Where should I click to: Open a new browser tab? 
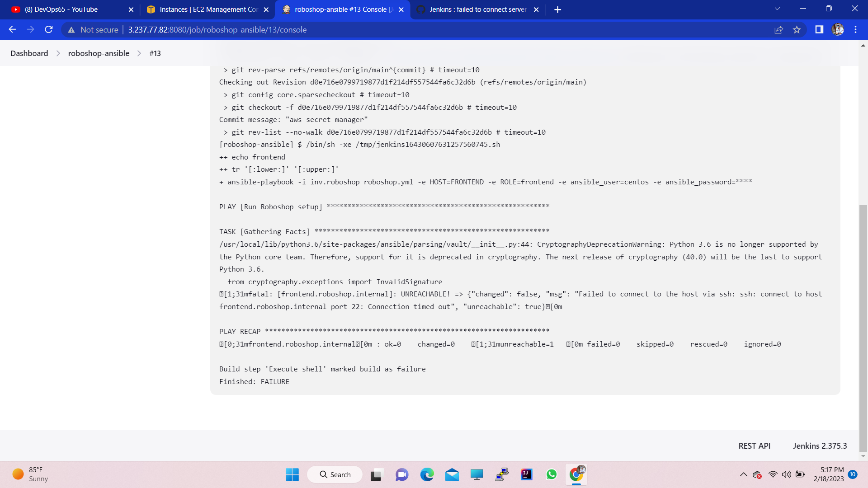pos(557,9)
